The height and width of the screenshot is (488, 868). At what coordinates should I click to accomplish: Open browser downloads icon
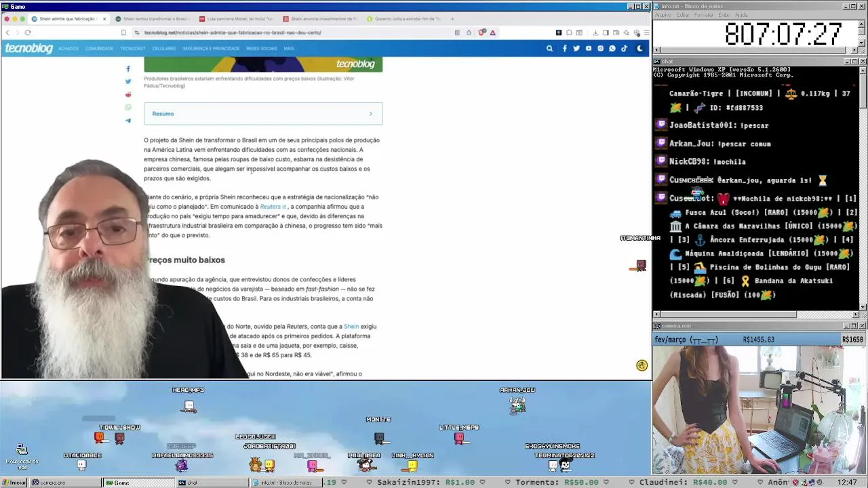click(595, 33)
